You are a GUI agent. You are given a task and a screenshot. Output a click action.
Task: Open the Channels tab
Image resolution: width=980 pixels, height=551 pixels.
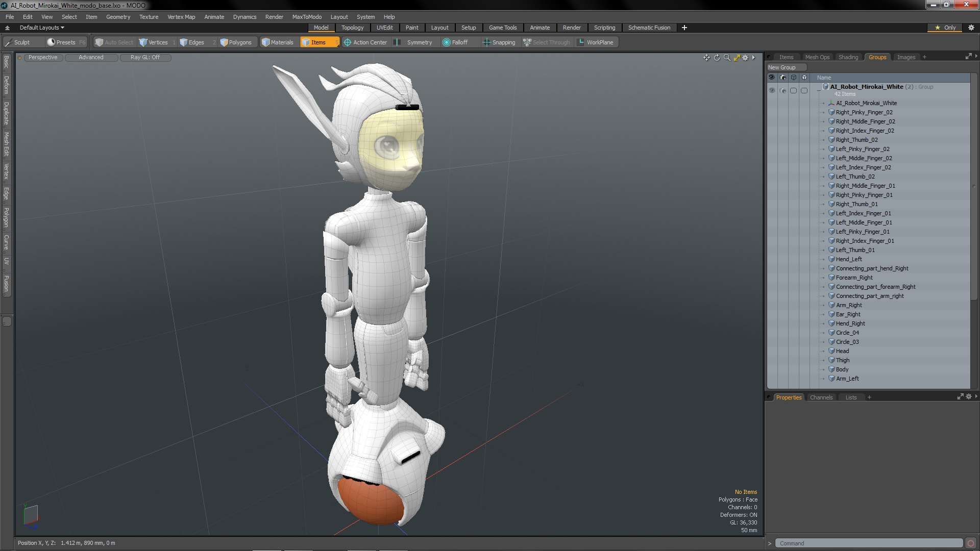821,397
